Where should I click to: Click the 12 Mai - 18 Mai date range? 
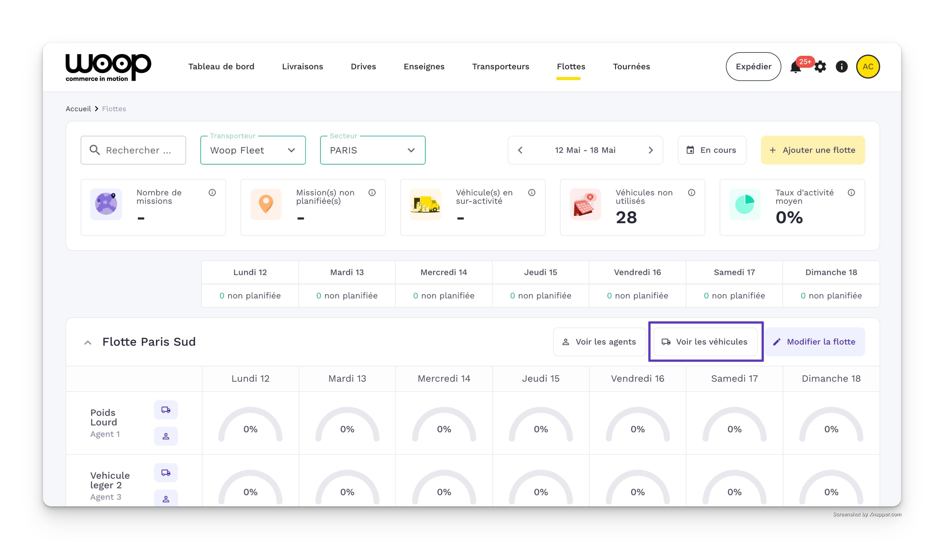click(x=585, y=150)
